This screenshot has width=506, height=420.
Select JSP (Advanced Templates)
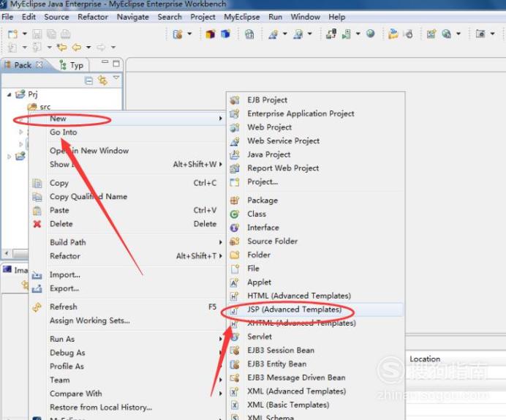coord(316,310)
